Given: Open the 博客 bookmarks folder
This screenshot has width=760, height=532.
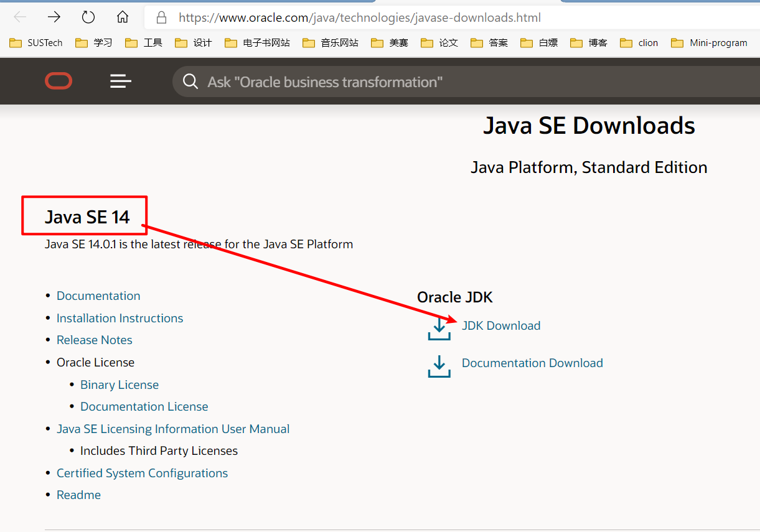Looking at the screenshot, I should (x=589, y=43).
